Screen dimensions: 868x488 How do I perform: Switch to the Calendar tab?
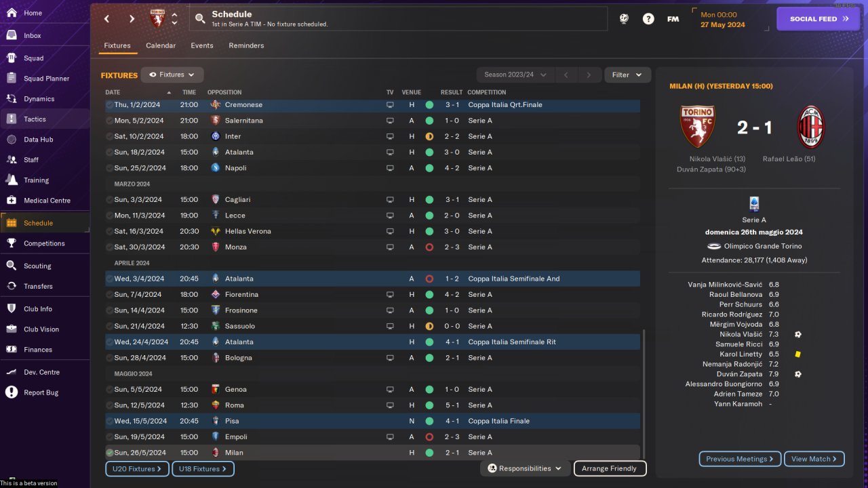coord(161,45)
